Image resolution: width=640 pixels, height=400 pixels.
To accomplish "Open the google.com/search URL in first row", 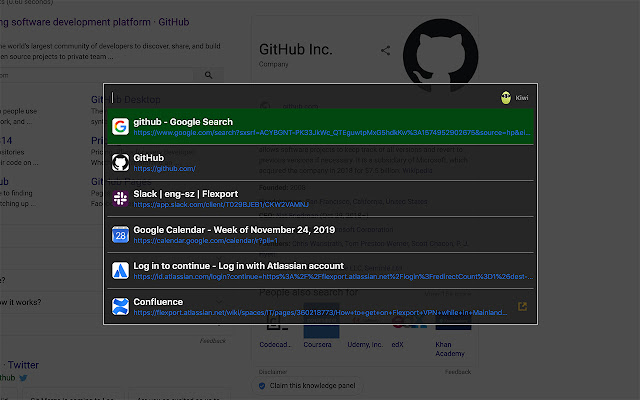I will [x=332, y=133].
